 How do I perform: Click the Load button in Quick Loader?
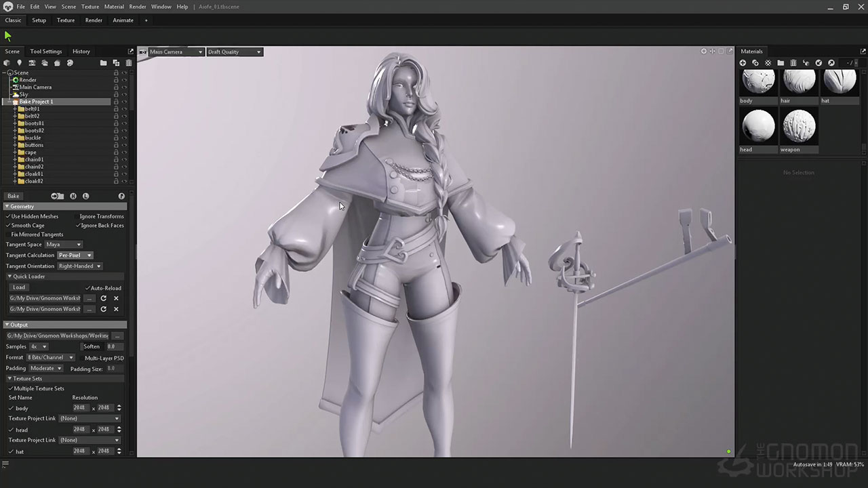pos(19,287)
